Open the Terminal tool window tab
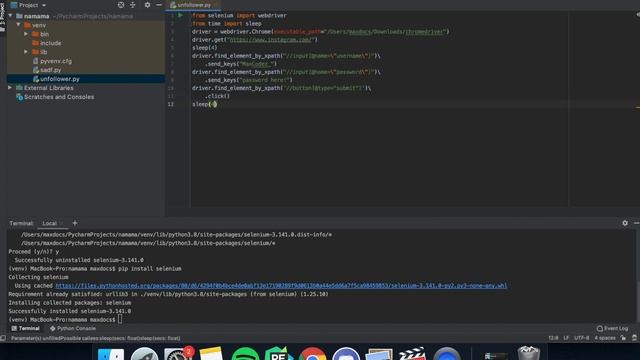Image resolution: width=640 pixels, height=360 pixels. click(x=25, y=328)
